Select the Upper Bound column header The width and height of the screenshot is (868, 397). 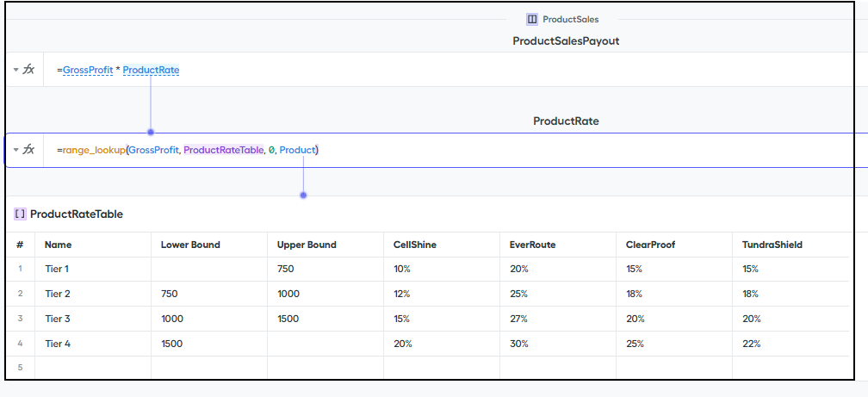325,245
